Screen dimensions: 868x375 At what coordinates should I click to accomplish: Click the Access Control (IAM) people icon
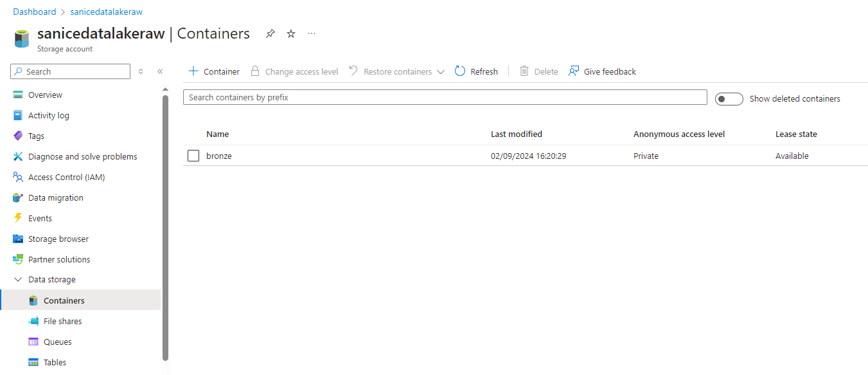click(x=18, y=177)
